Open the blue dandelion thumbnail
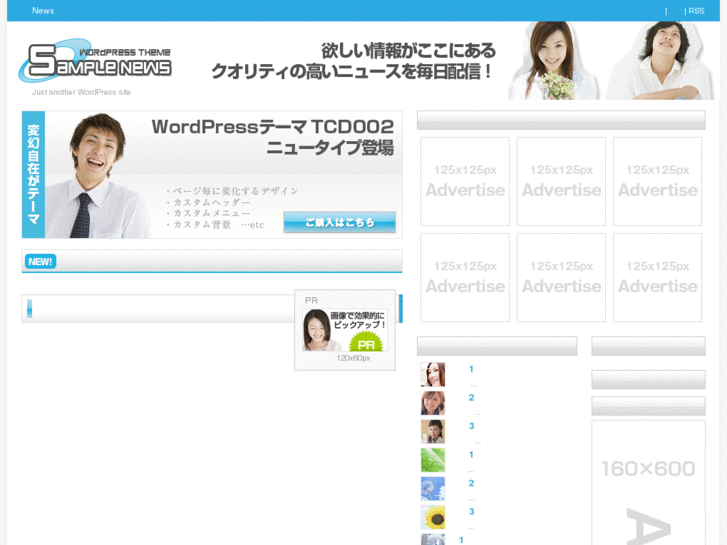 coord(433,488)
